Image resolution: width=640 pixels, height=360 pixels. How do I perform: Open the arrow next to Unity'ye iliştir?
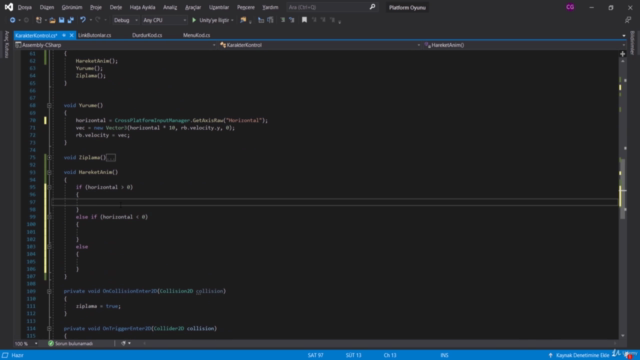[x=232, y=20]
